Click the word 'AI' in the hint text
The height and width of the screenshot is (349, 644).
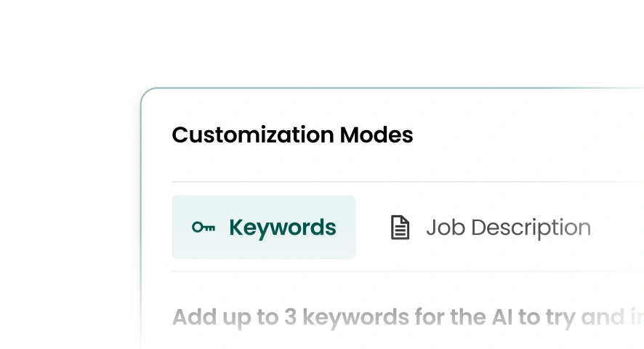(499, 317)
